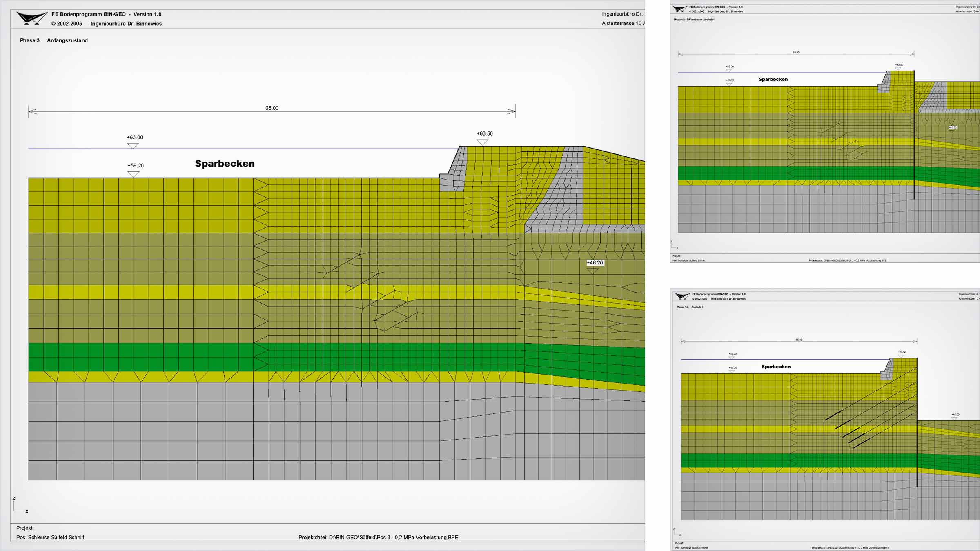Click 'Pos: Schleuse Sülfeld Schnitt' in Phase 3 footer
This screenshot has height=551, width=980.
[50, 538]
